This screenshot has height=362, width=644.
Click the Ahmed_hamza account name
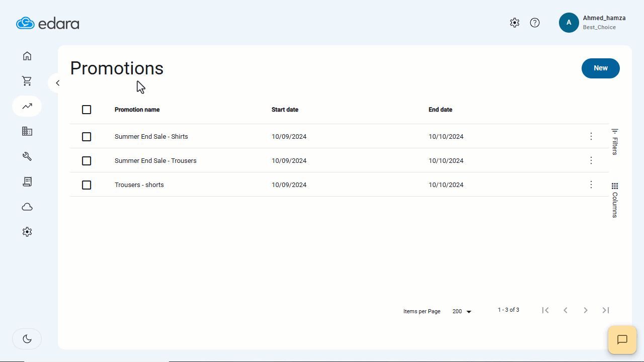pyautogui.click(x=604, y=18)
